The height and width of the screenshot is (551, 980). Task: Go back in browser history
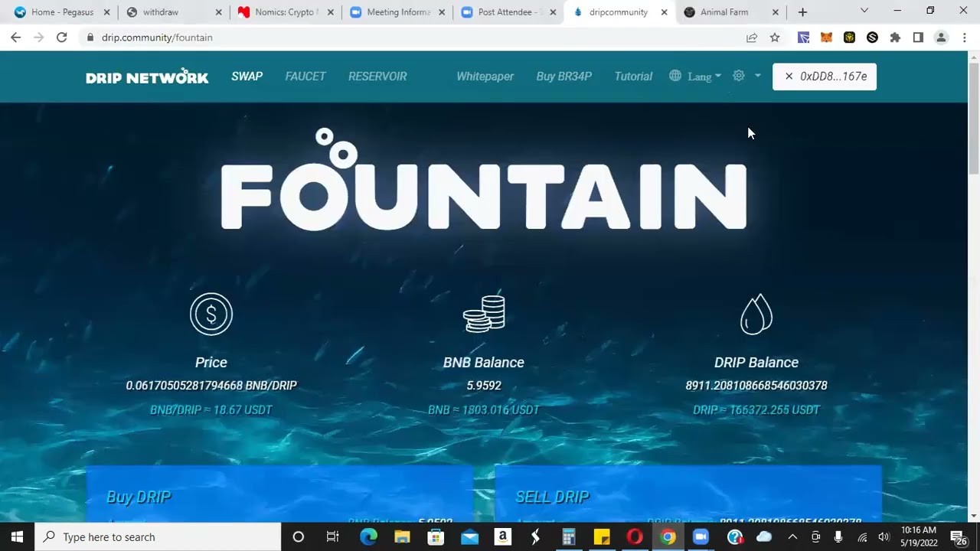click(16, 37)
